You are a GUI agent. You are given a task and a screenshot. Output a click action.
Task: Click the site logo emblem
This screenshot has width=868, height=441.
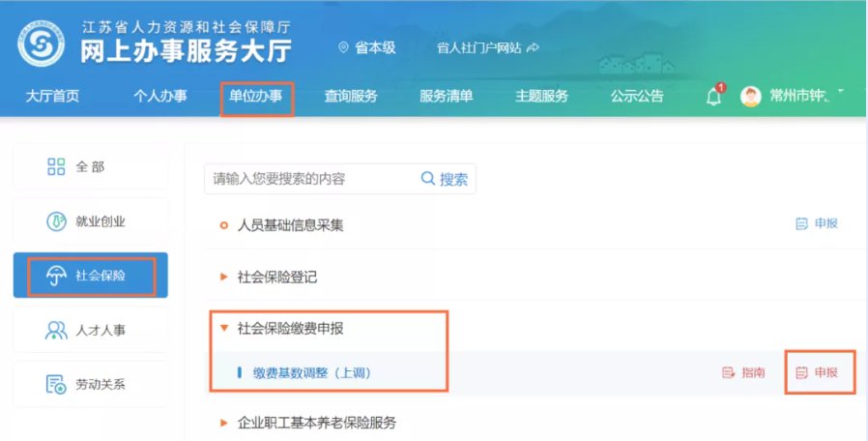tap(41, 44)
